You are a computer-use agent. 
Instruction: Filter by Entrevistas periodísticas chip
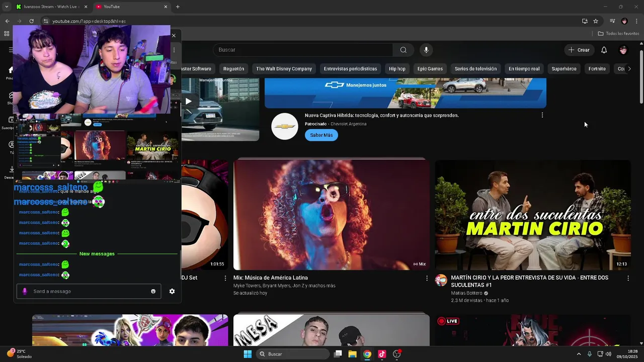(350, 69)
